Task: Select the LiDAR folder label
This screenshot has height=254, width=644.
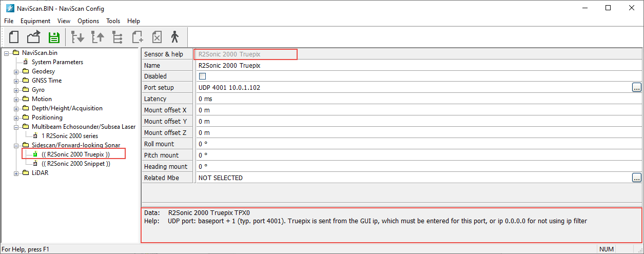Action: [x=40, y=173]
